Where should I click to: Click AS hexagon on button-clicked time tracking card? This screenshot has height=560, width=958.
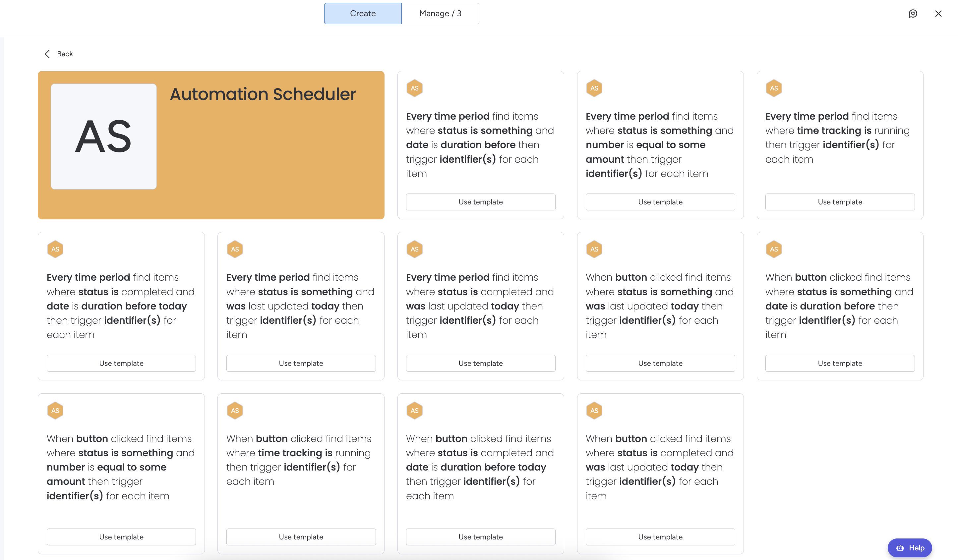click(x=235, y=410)
